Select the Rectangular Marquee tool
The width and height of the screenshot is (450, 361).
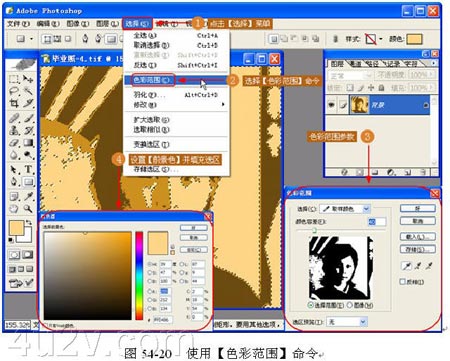pos(14,79)
